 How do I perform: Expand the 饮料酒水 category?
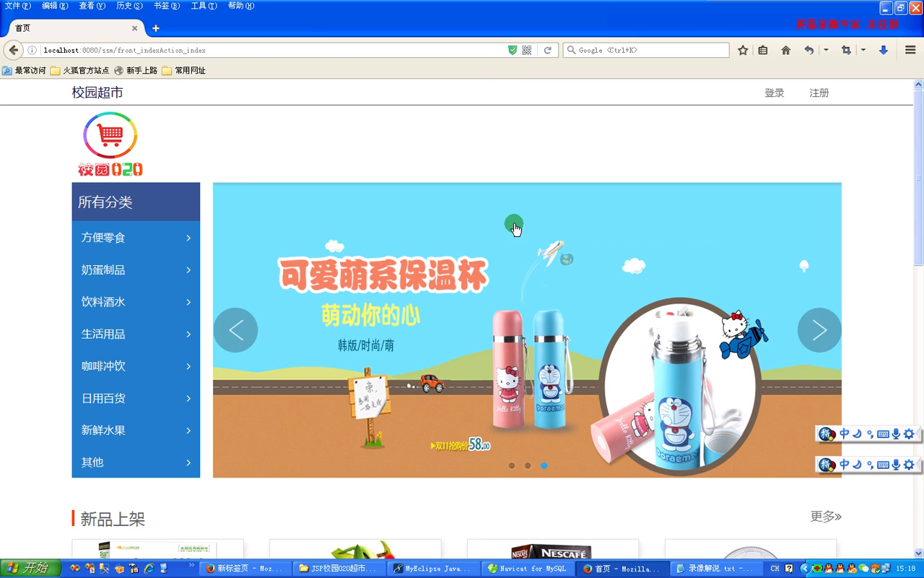pos(136,302)
